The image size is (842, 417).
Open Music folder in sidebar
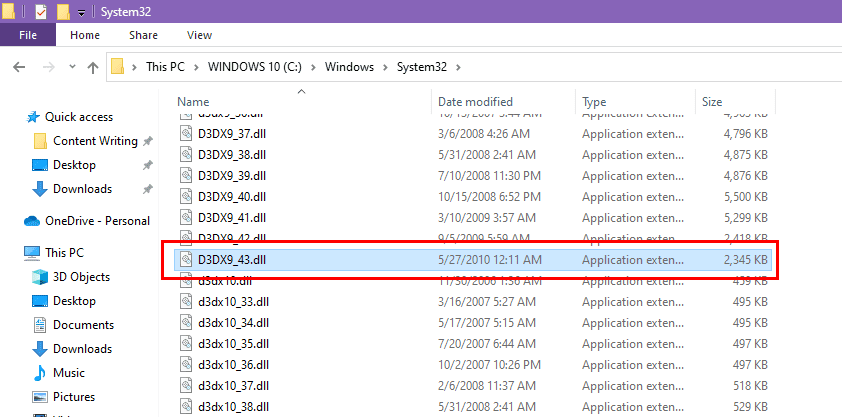pyautogui.click(x=69, y=372)
